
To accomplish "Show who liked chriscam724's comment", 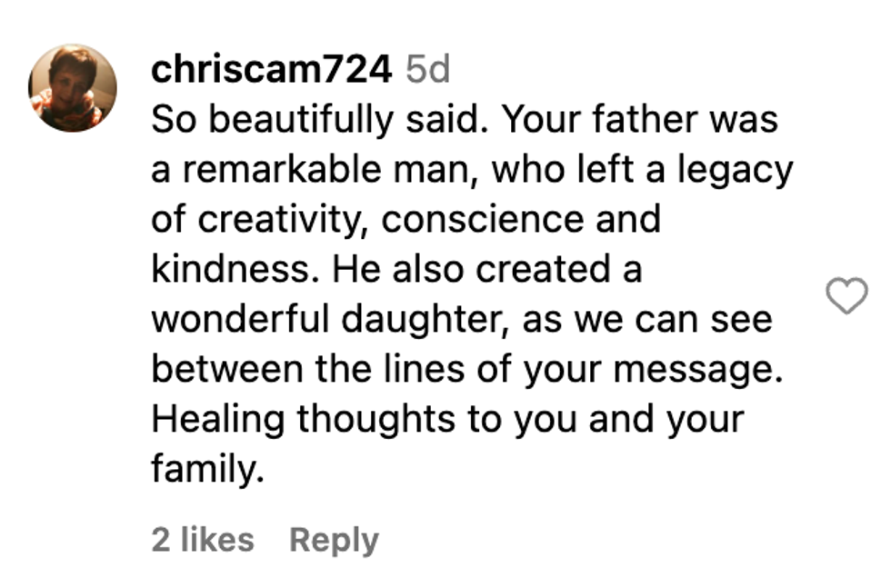I will (202, 540).
